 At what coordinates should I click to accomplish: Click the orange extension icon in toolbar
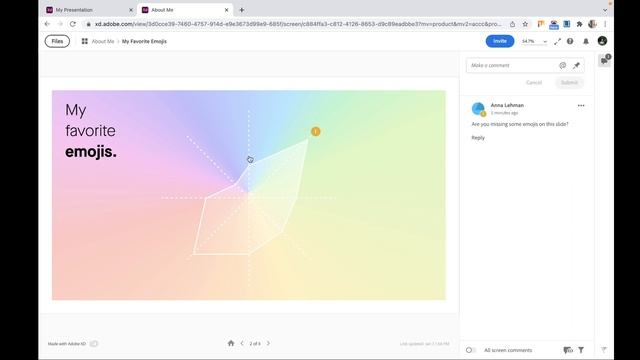541,24
